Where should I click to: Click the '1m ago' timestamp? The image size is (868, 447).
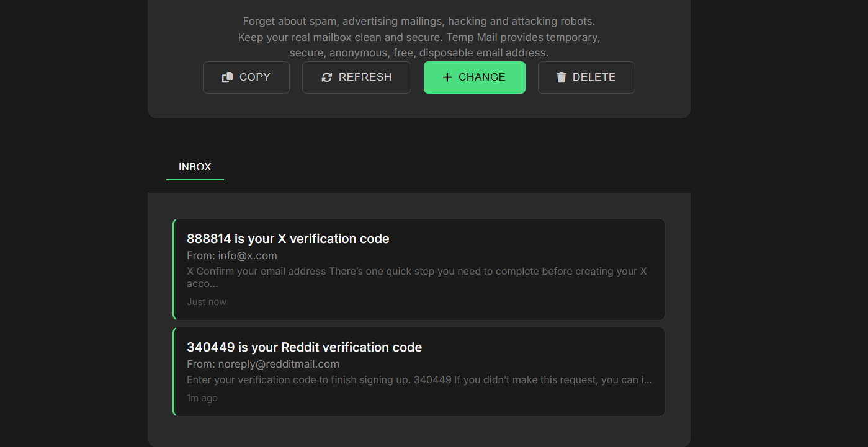202,398
